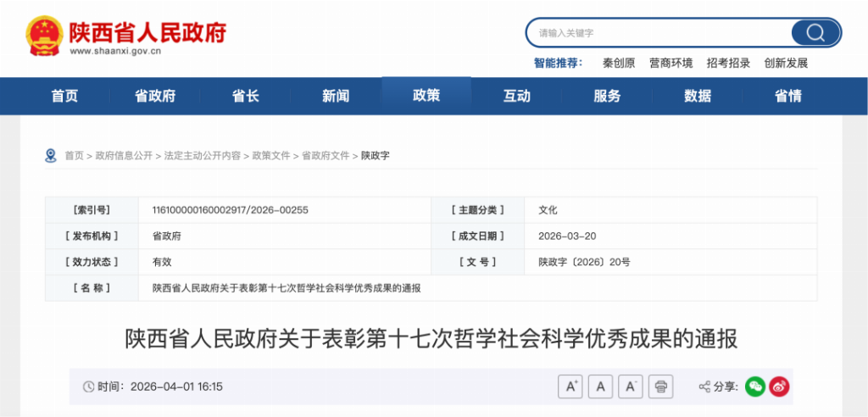This screenshot has height=417, width=868.
Task: Share article via Weibo icon
Action: [779, 386]
